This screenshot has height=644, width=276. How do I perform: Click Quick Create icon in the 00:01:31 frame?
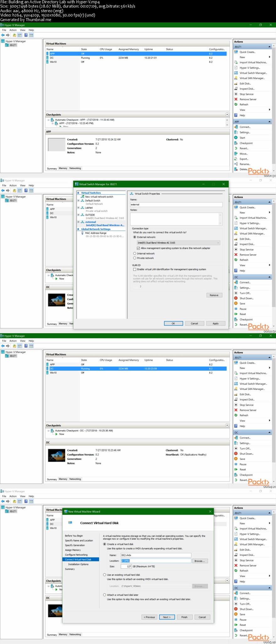pyautogui.click(x=236, y=52)
